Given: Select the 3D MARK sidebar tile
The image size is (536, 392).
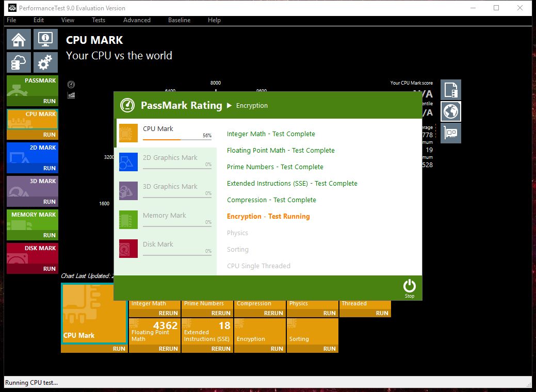Looking at the screenshot, I should (x=33, y=187).
